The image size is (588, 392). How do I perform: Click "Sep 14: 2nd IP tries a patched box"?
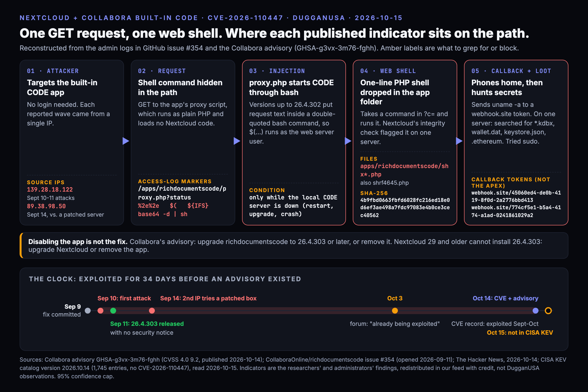pyautogui.click(x=208, y=298)
